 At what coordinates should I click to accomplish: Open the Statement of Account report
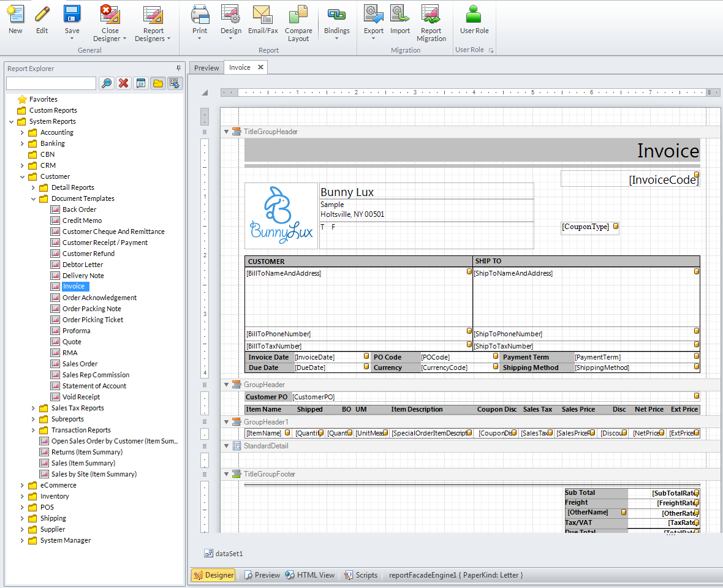(x=94, y=386)
